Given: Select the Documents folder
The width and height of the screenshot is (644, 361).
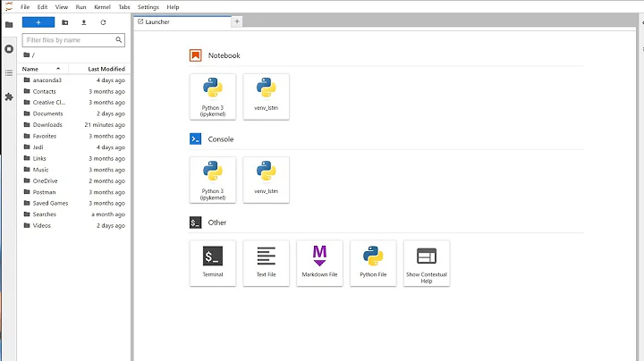Looking at the screenshot, I should pyautogui.click(x=74, y=113).
